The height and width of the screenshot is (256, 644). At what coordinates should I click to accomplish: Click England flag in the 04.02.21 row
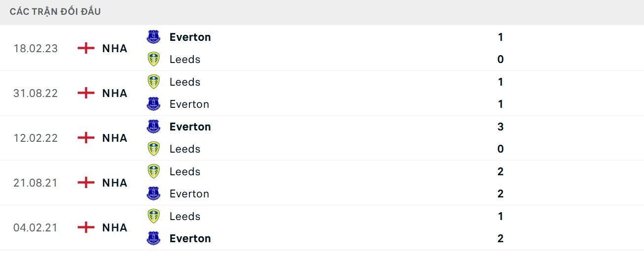(x=86, y=227)
